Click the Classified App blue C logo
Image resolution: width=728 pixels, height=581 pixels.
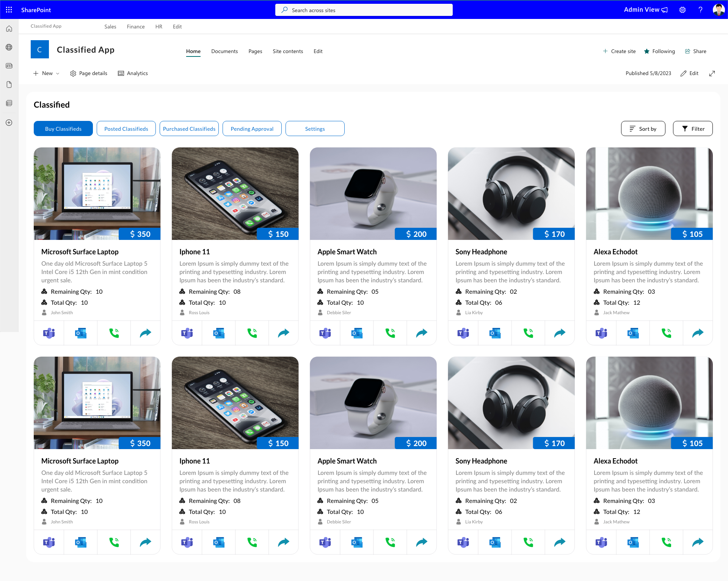[40, 49]
